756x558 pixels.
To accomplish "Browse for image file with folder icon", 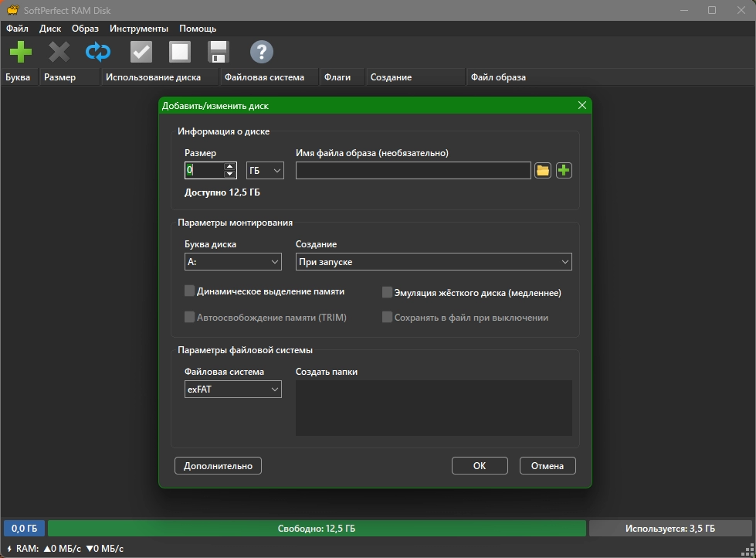I will [543, 170].
